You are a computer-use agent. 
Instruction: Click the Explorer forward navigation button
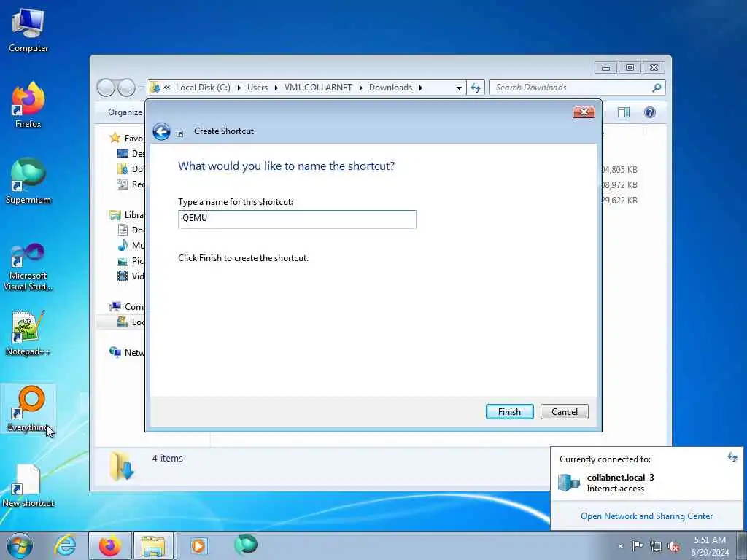126,87
